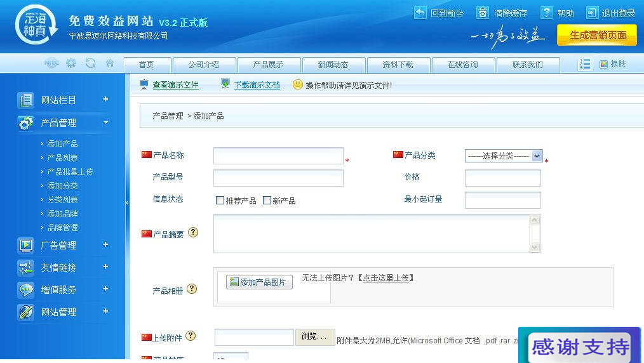Click the download icon beside 下载演示文档
The image size is (644, 363).
[x=225, y=84]
